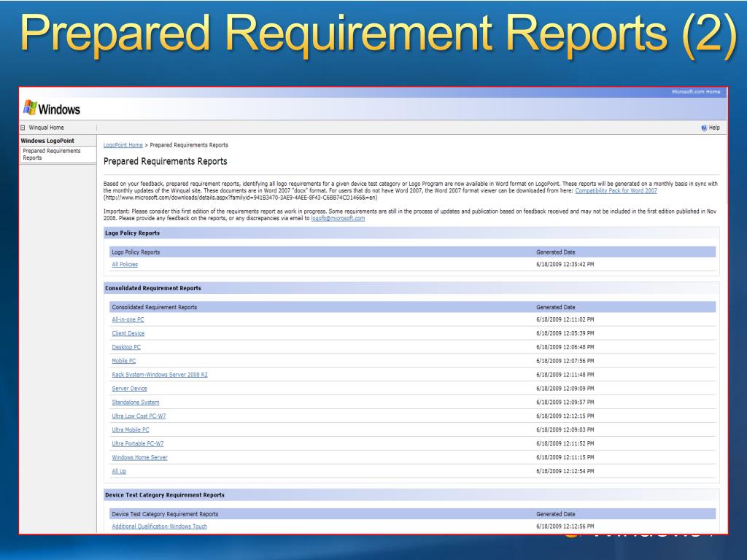
Task: Click the Server Device date 12:09:09 PM
Action: (565, 389)
